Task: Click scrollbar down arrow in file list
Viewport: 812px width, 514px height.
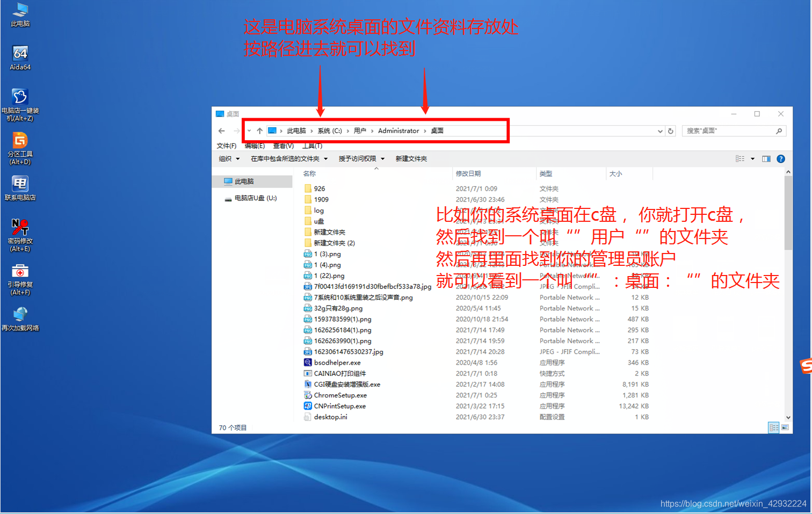Action: [x=788, y=417]
